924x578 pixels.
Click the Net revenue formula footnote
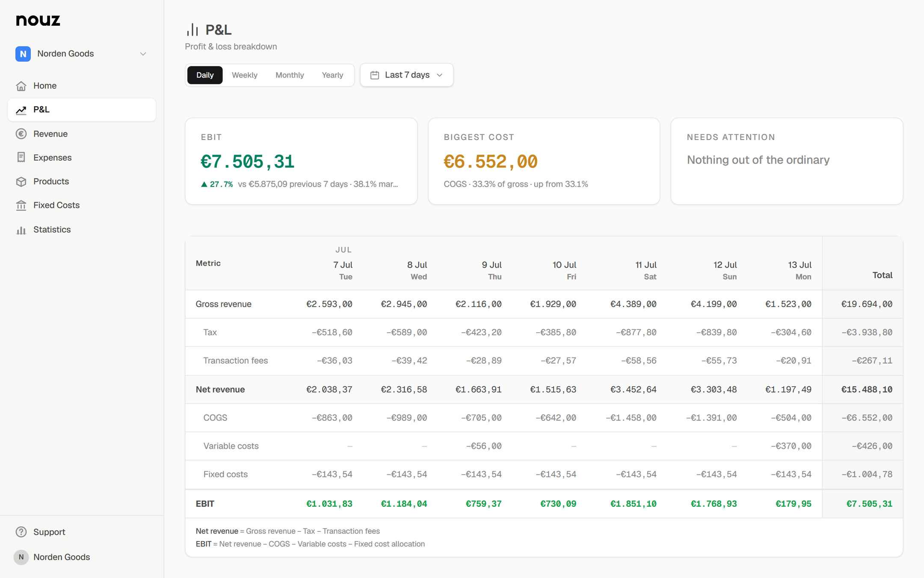click(288, 531)
